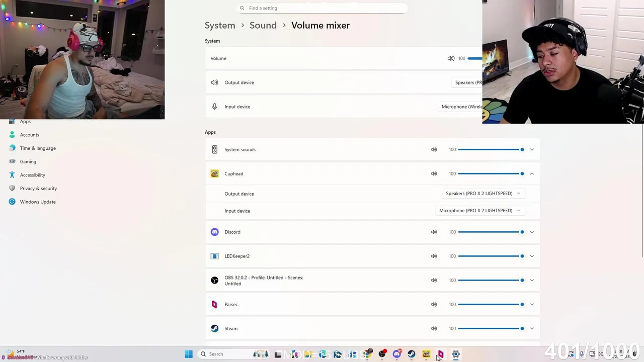Adjust the LEDKeeper2 volume slider
The image size is (644, 362).
[491, 256]
